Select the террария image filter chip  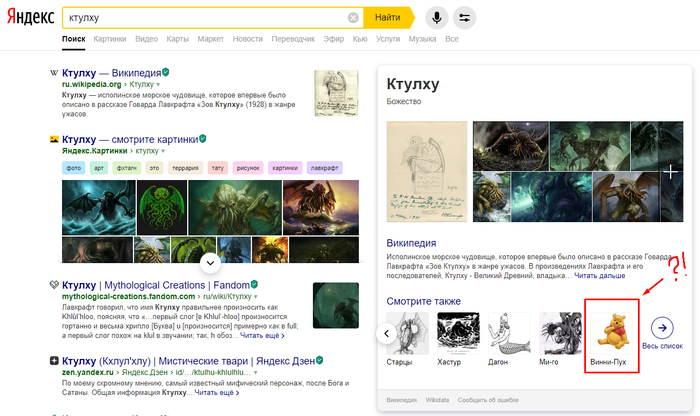(x=184, y=168)
